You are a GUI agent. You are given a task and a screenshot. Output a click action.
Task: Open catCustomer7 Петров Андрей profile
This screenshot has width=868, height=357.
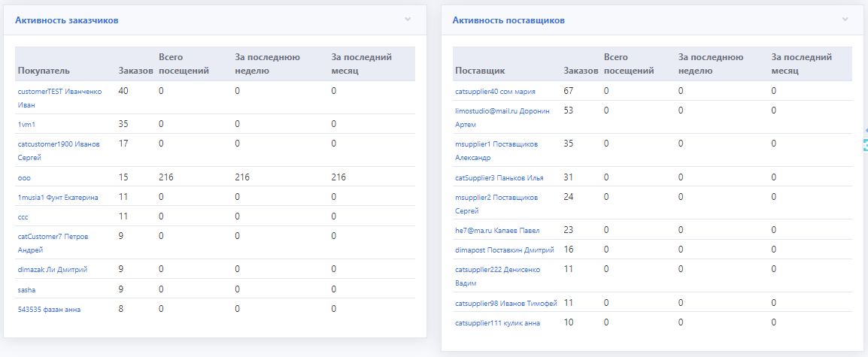[x=53, y=243]
